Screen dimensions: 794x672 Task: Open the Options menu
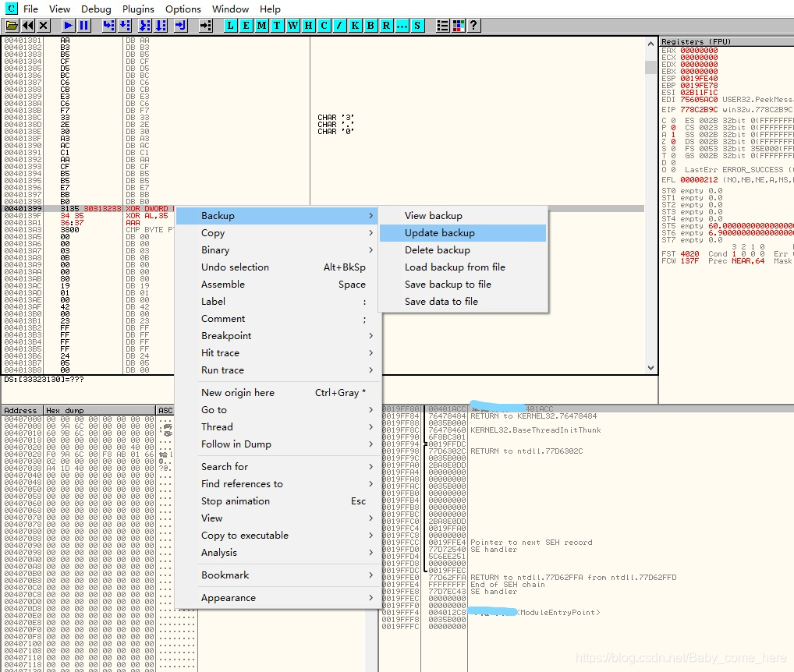click(x=183, y=9)
